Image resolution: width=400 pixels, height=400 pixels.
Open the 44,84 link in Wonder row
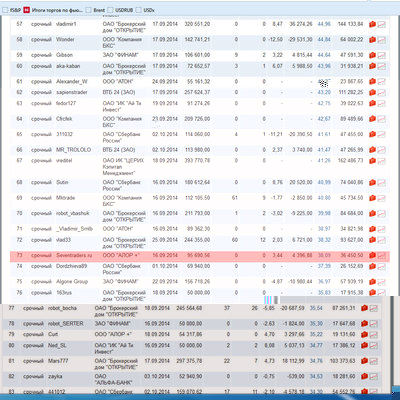(324, 39)
